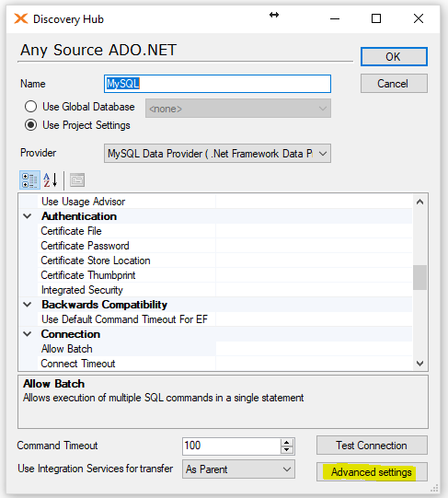The width and height of the screenshot is (448, 498).
Task: Click the Test Connection button
Action: (372, 446)
